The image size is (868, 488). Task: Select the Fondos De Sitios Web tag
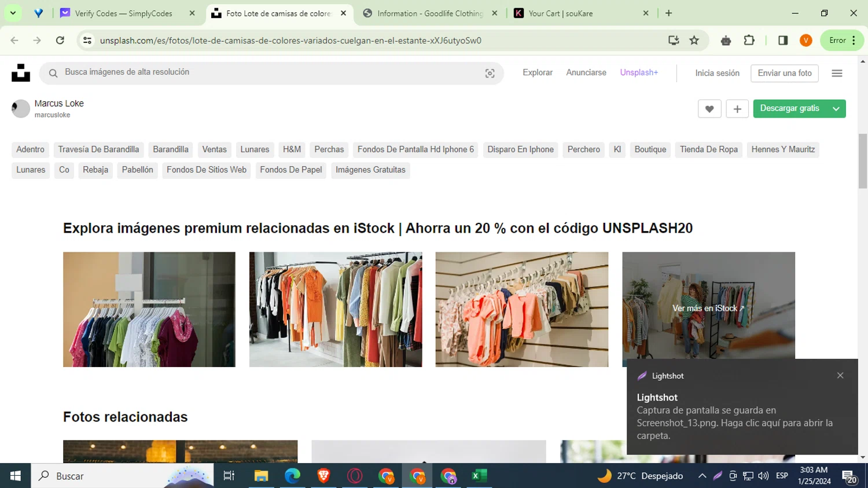tap(207, 170)
